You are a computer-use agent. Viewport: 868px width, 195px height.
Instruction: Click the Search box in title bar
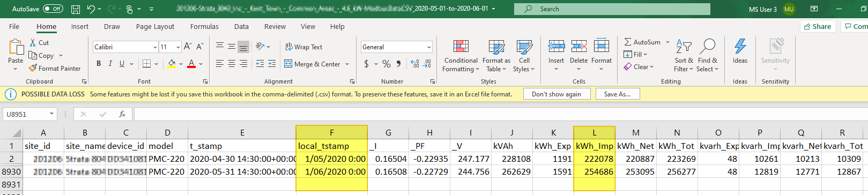(x=612, y=9)
